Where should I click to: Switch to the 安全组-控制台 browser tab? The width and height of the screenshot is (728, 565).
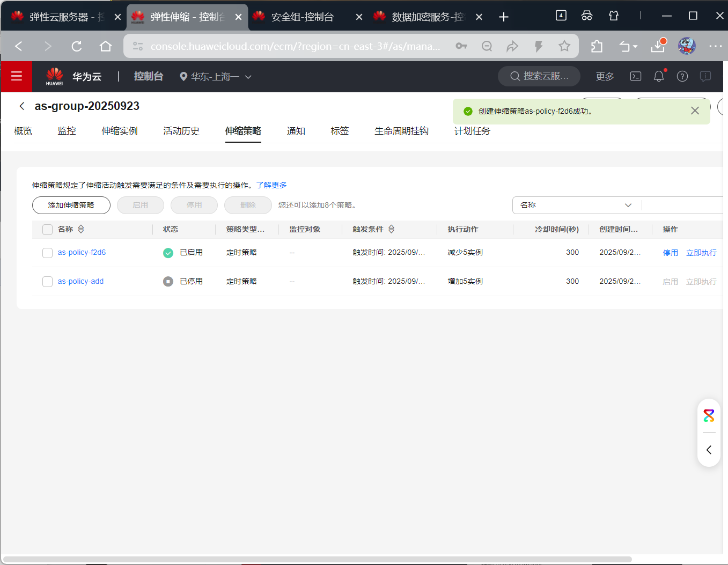pos(307,17)
